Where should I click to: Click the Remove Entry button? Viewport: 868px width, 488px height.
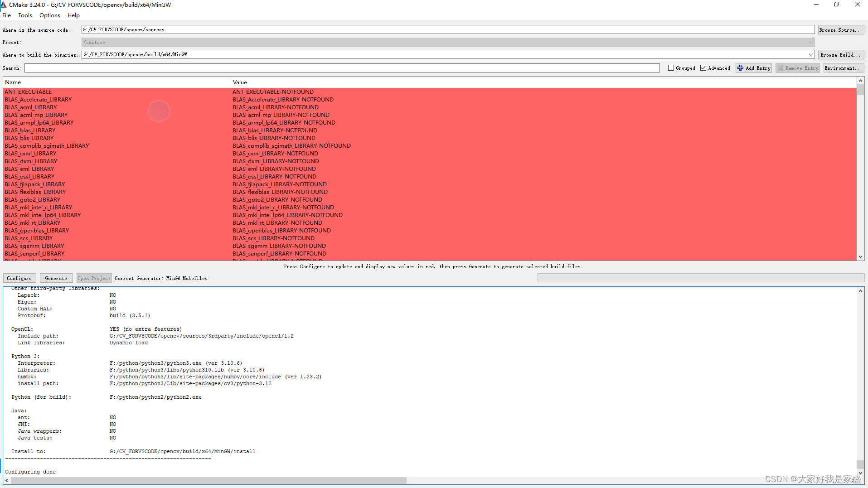pyautogui.click(x=798, y=68)
